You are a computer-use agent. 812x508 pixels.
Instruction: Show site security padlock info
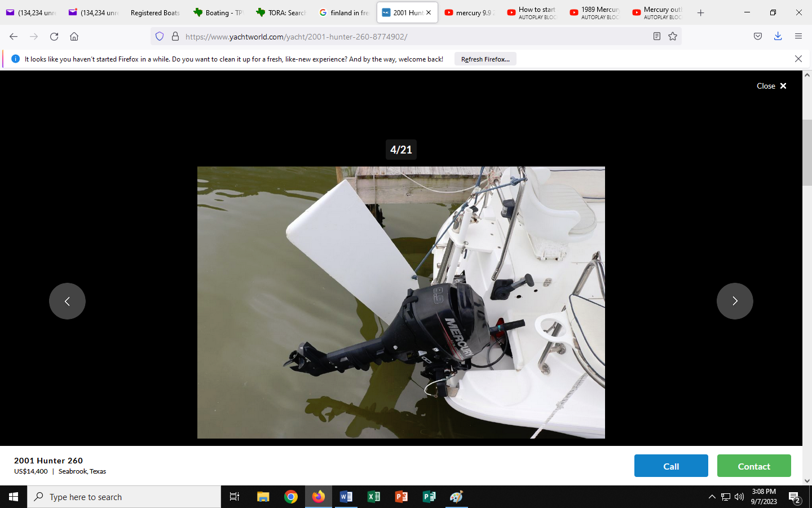click(175, 36)
